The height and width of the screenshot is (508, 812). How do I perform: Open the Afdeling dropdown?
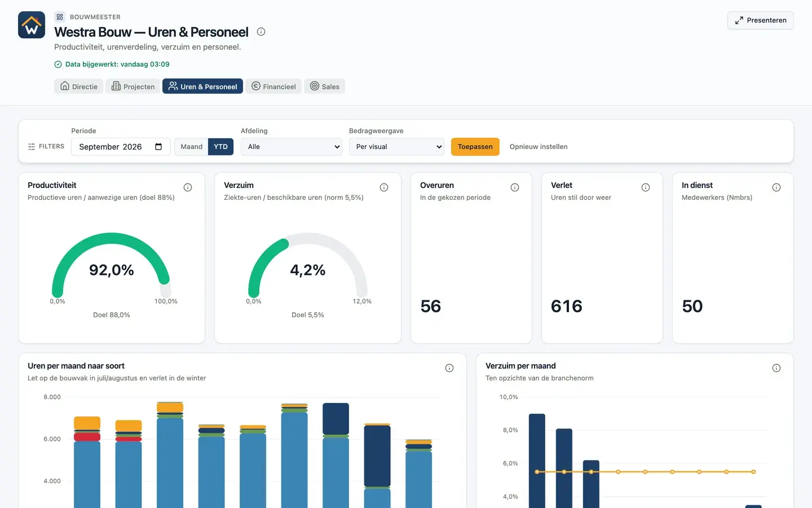tap(292, 147)
